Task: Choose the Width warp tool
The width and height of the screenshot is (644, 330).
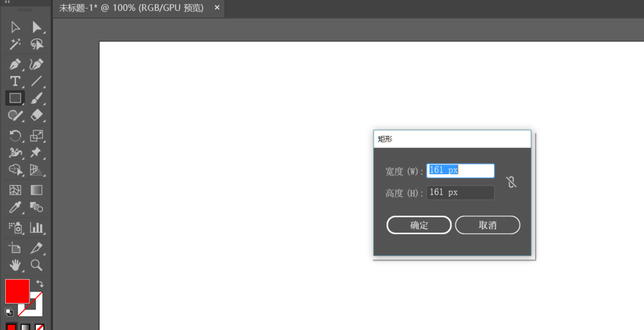Action: pos(15,153)
